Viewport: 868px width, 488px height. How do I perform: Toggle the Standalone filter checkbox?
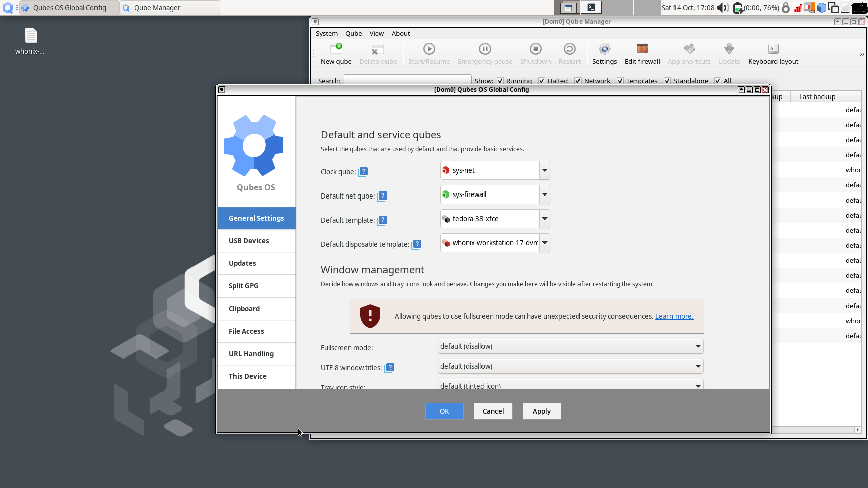pyautogui.click(x=667, y=81)
